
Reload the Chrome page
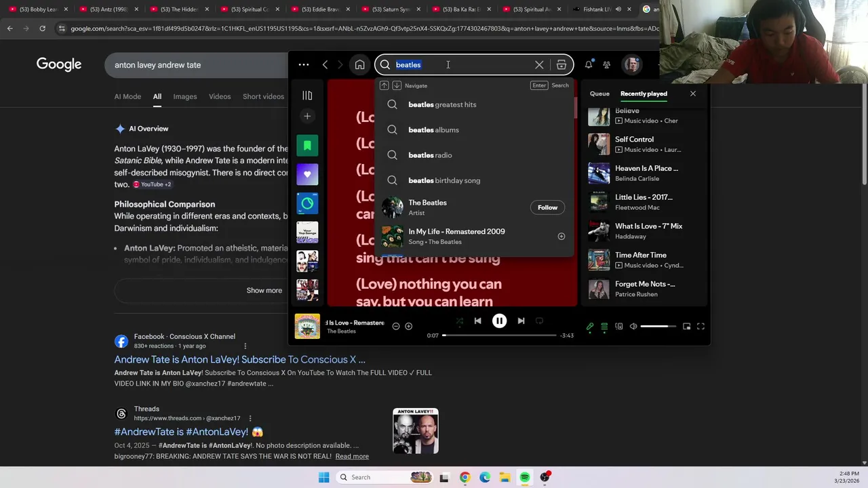click(x=42, y=28)
